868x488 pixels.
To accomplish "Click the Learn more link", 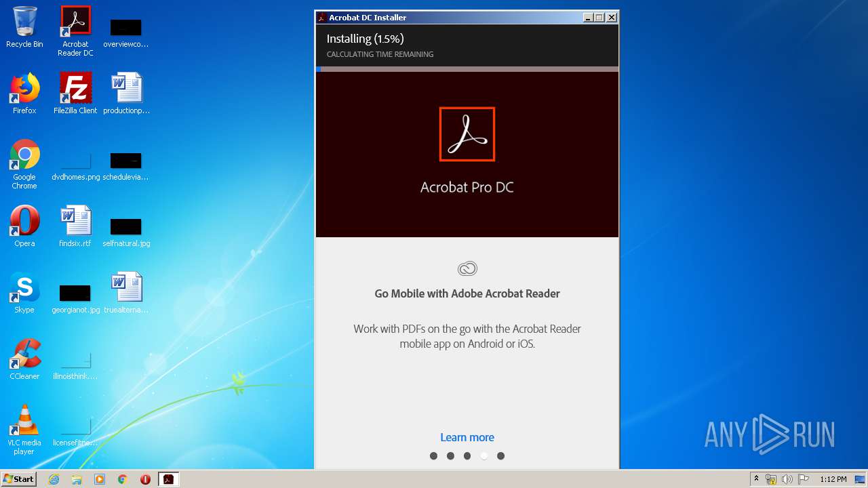I will tap(467, 437).
